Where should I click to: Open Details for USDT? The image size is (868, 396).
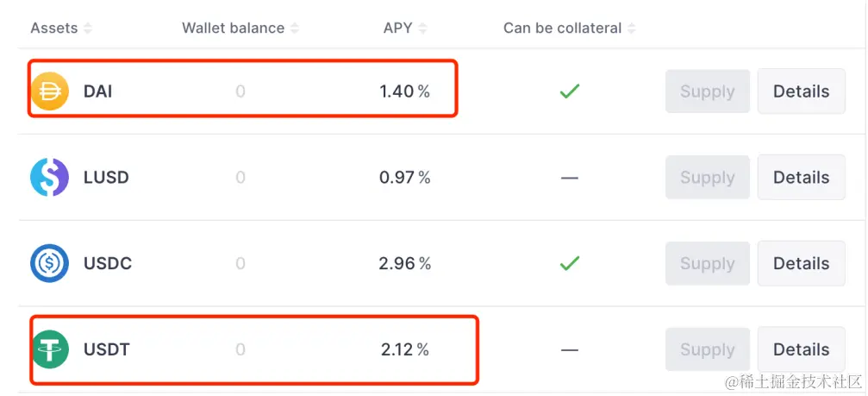coord(801,349)
